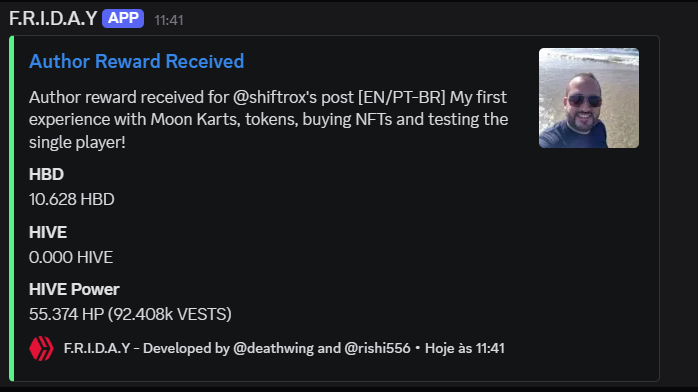
Task: Click the HIVE field heading
Action: pos(48,232)
